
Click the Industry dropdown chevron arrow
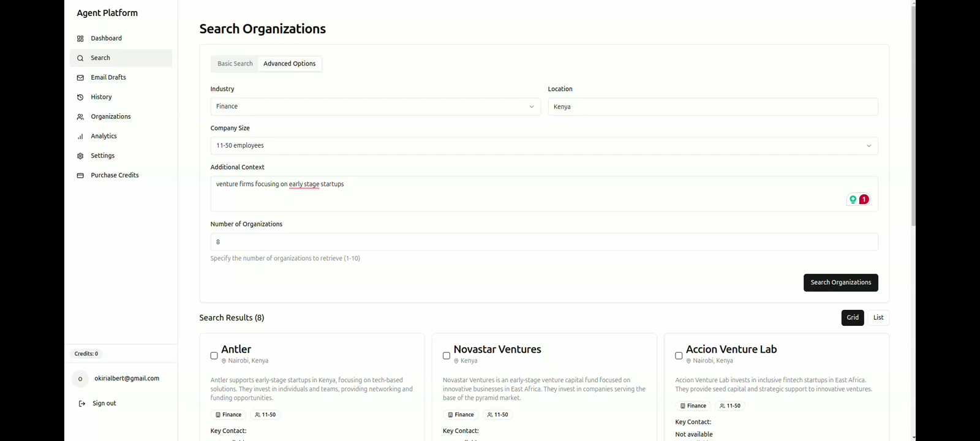point(532,107)
